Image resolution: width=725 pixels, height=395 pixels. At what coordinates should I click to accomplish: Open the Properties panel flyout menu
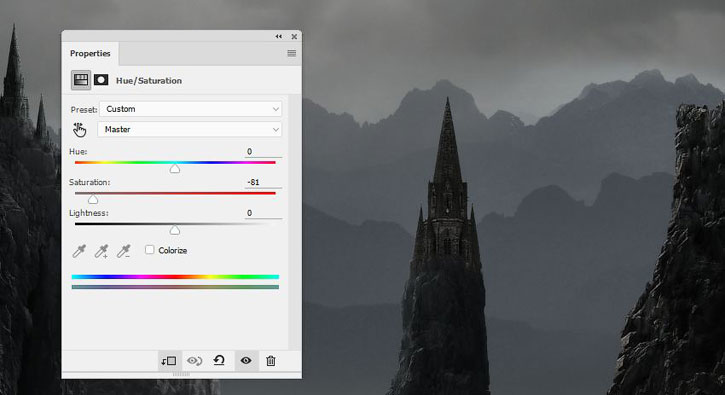click(292, 53)
